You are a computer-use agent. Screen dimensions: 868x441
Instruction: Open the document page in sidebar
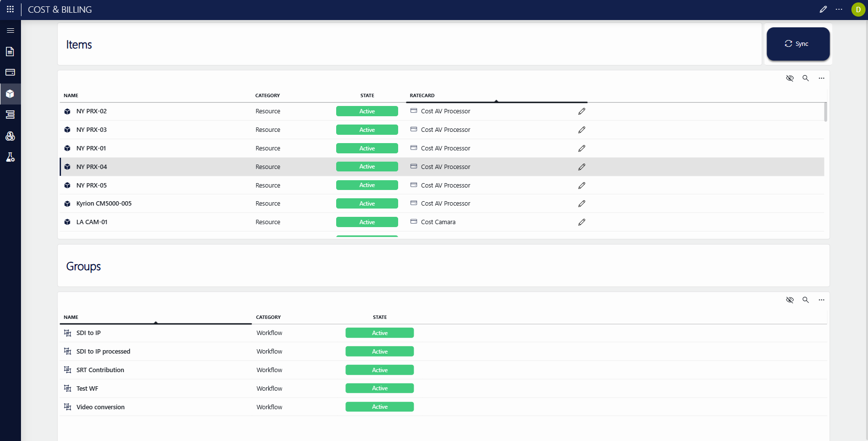coord(10,51)
